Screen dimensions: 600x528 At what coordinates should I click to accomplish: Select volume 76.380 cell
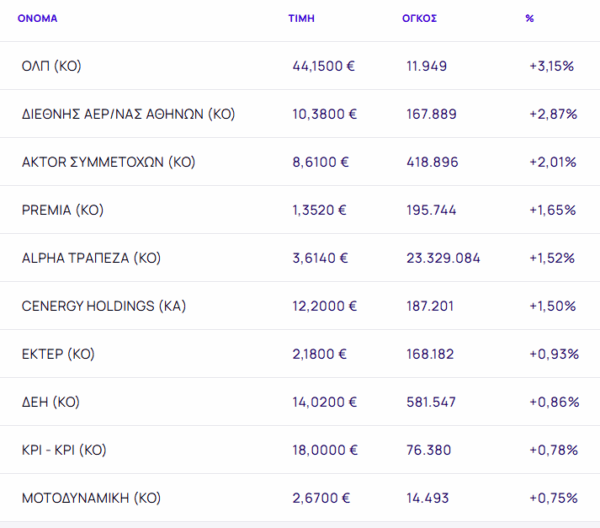tap(429, 450)
